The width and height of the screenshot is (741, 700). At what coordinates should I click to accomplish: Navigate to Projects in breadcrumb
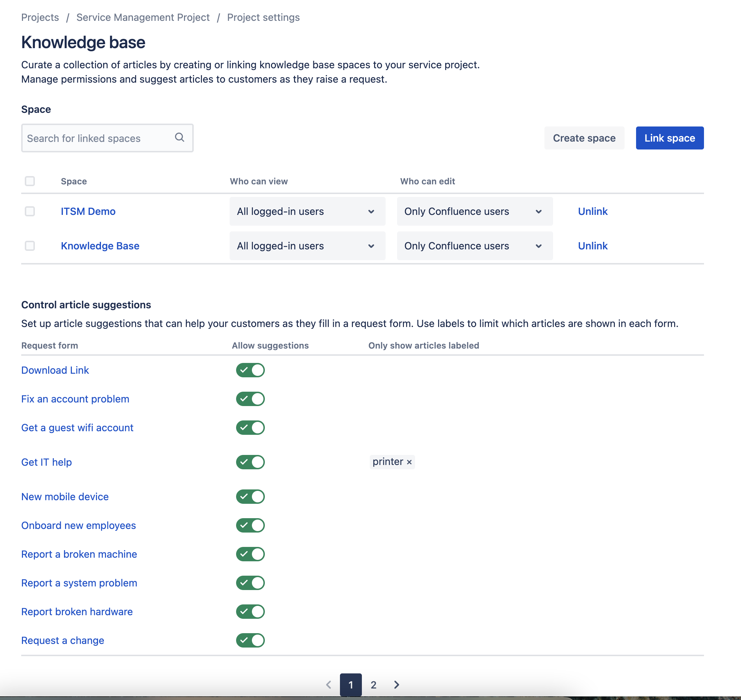40,17
